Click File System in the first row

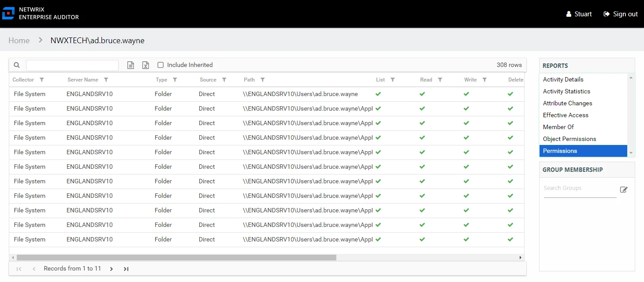[x=30, y=94]
